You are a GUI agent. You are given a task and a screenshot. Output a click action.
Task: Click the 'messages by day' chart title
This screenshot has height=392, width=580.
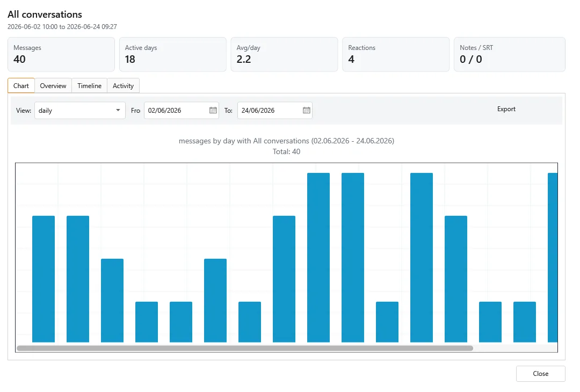tap(286, 141)
